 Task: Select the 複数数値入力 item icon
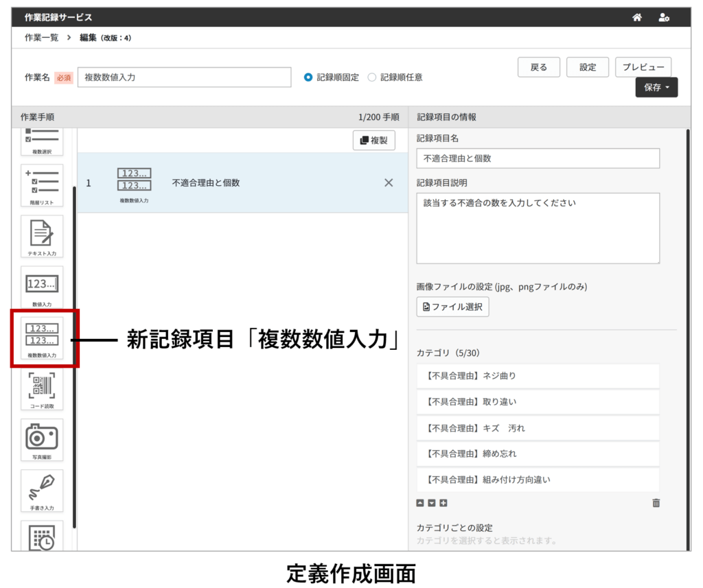tap(42, 338)
